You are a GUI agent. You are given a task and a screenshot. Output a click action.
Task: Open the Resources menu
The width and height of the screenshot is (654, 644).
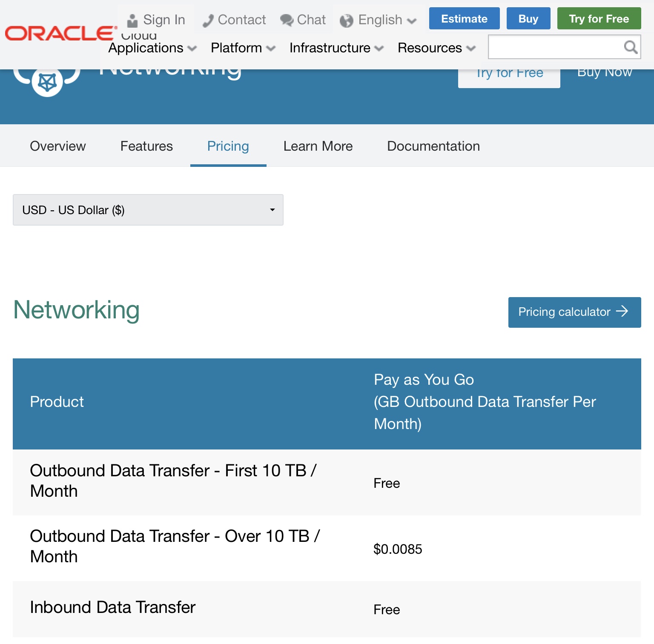click(436, 48)
